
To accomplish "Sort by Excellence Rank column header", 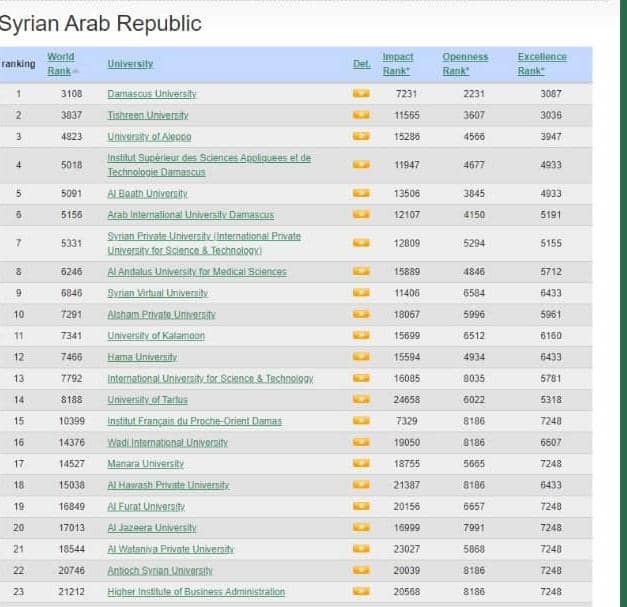I will tap(542, 64).
